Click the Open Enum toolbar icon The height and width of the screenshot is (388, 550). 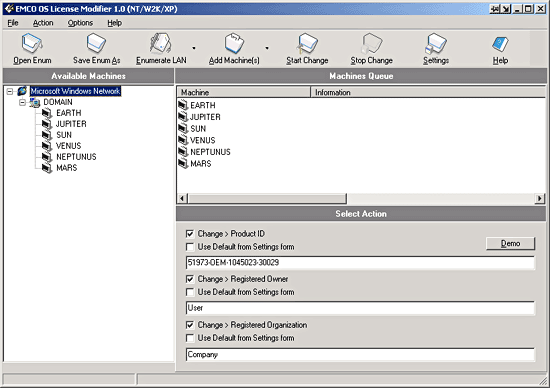click(x=32, y=44)
